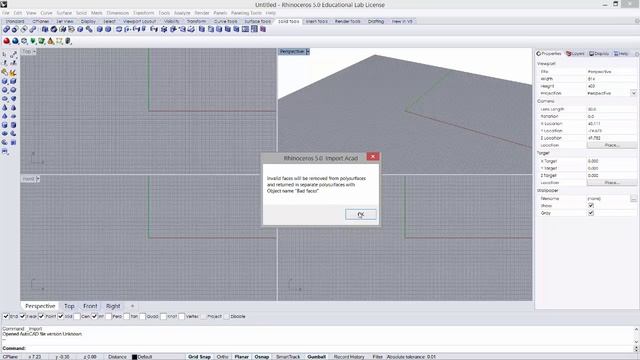Toggle Osnap in the status bar

[262, 357]
